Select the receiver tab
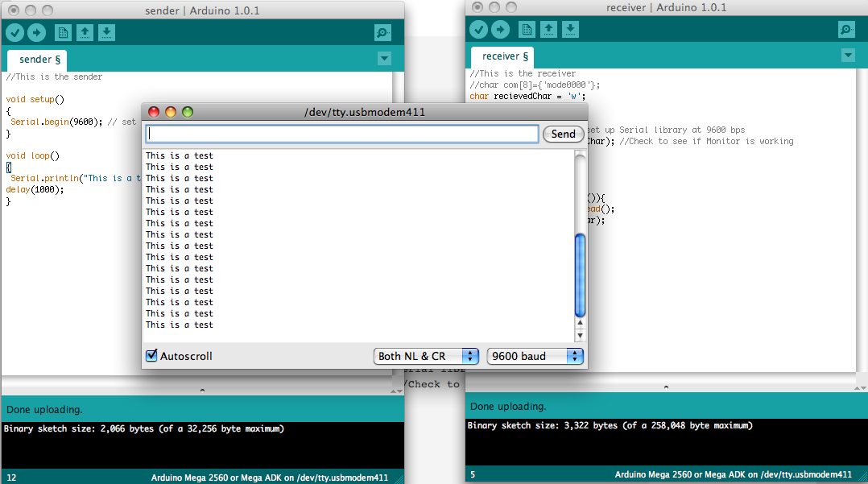Image resolution: width=868 pixels, height=484 pixels. (505, 56)
